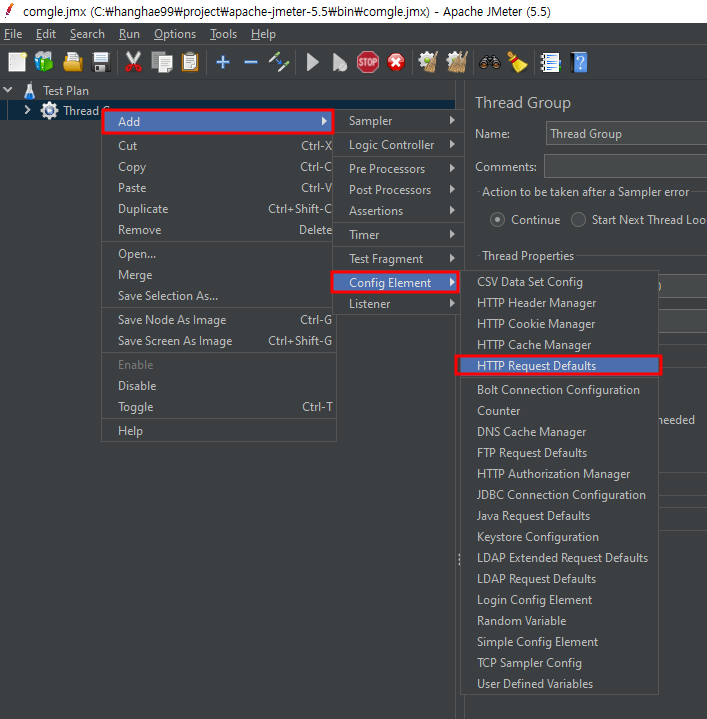Select HTTP Cookie Manager
The height and width of the screenshot is (719, 707).
coord(559,324)
